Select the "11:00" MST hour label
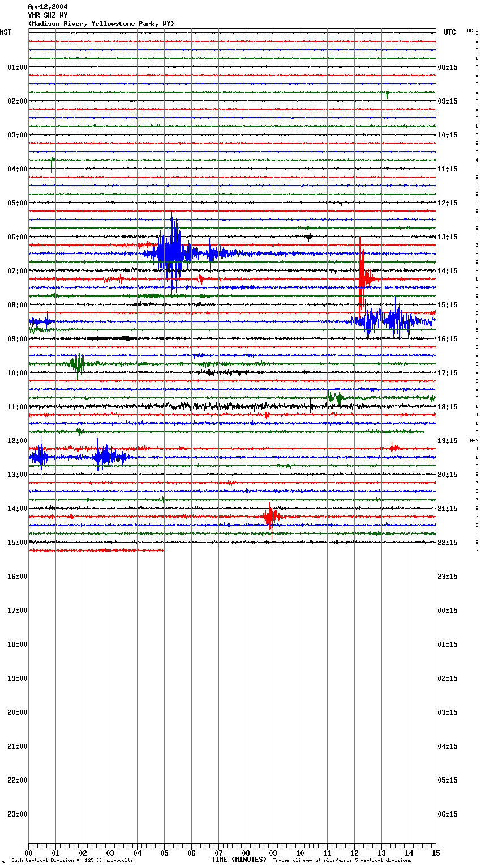Screen dimensions: 481x868 coord(18,407)
